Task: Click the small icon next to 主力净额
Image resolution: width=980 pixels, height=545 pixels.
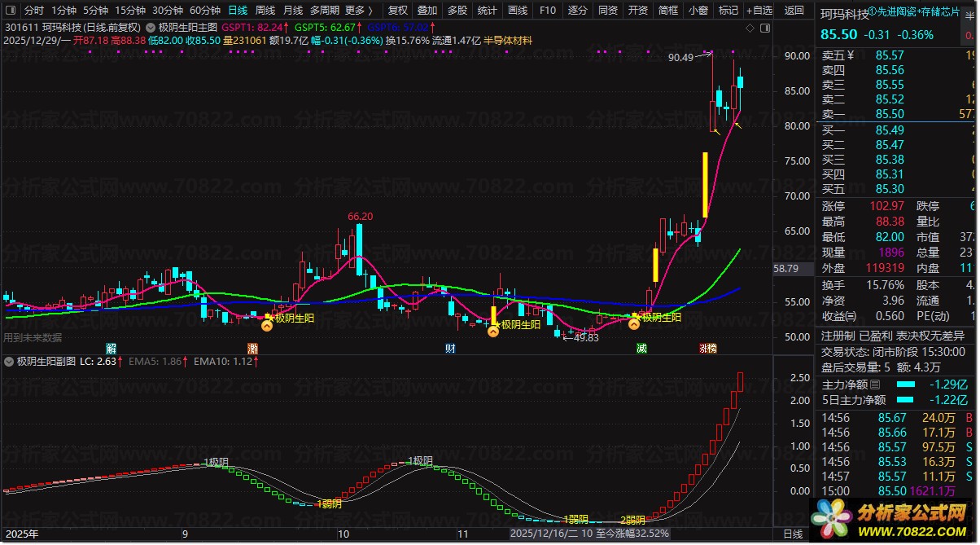Action: 876,385
